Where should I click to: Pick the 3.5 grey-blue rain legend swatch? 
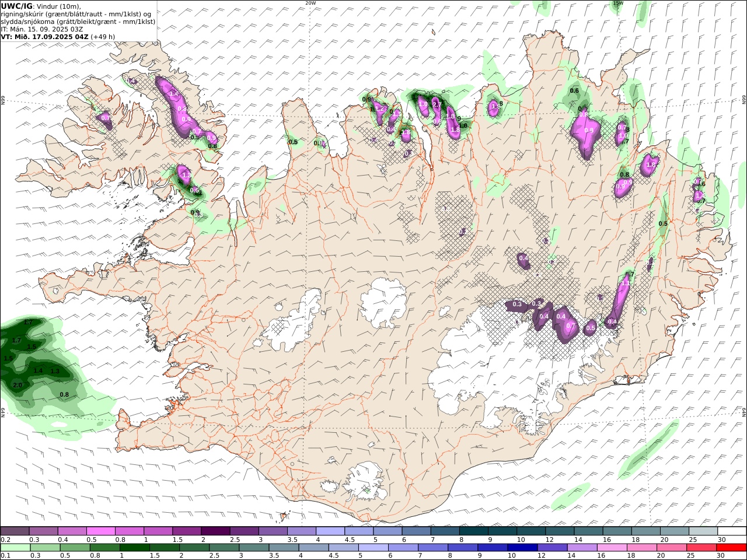point(284,547)
